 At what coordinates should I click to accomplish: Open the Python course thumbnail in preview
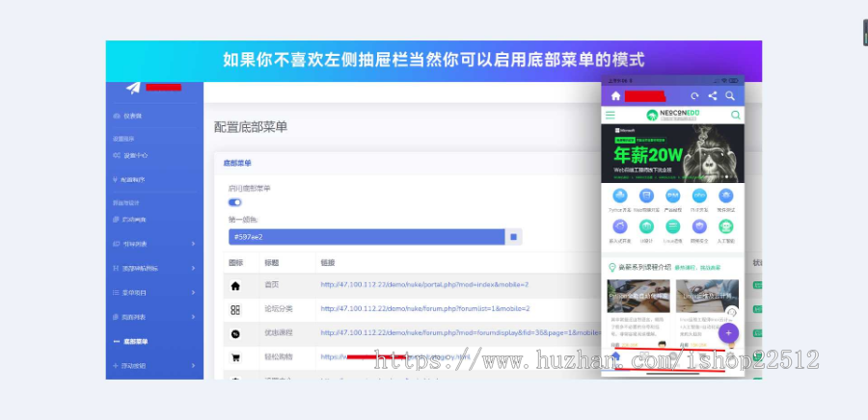[638, 296]
